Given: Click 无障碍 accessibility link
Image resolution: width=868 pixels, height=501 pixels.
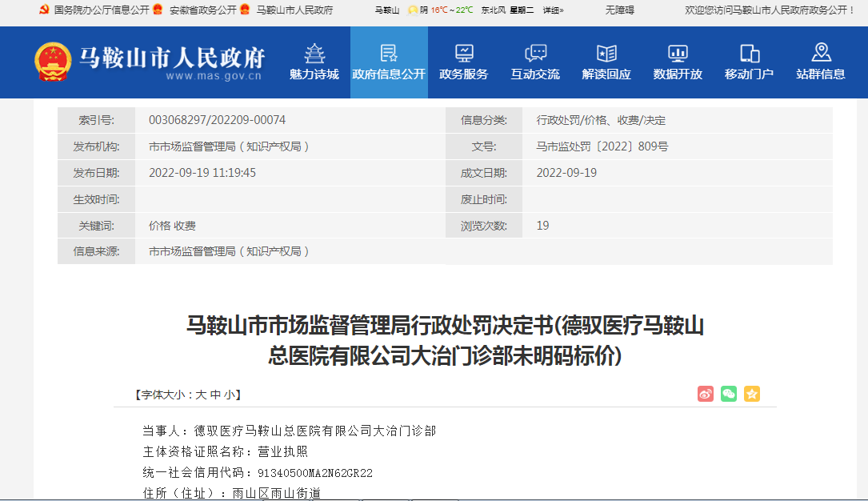Looking at the screenshot, I should click(x=619, y=10).
